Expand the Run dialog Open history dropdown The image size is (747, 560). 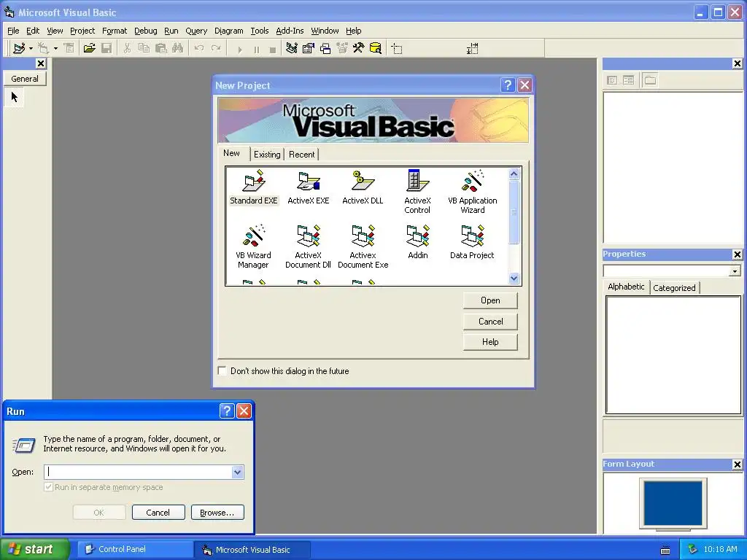pyautogui.click(x=237, y=472)
